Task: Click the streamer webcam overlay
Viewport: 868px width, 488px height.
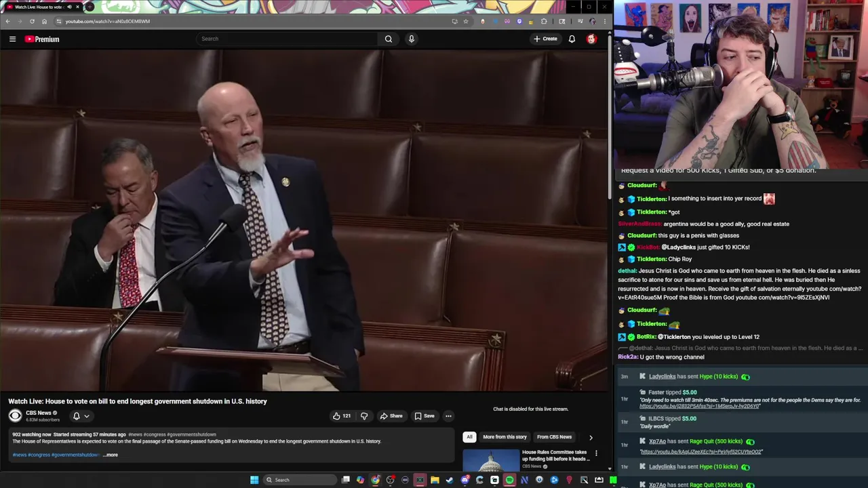Action: (741, 85)
